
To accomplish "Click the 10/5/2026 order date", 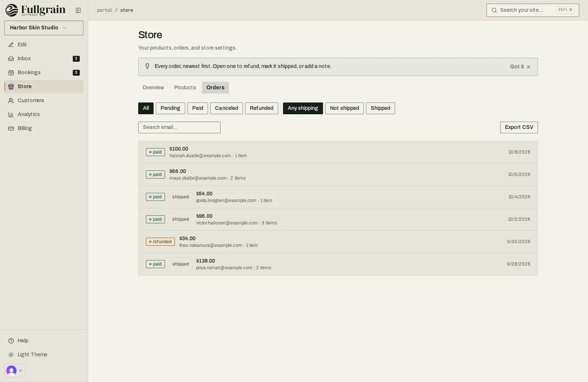I will 519,174.
